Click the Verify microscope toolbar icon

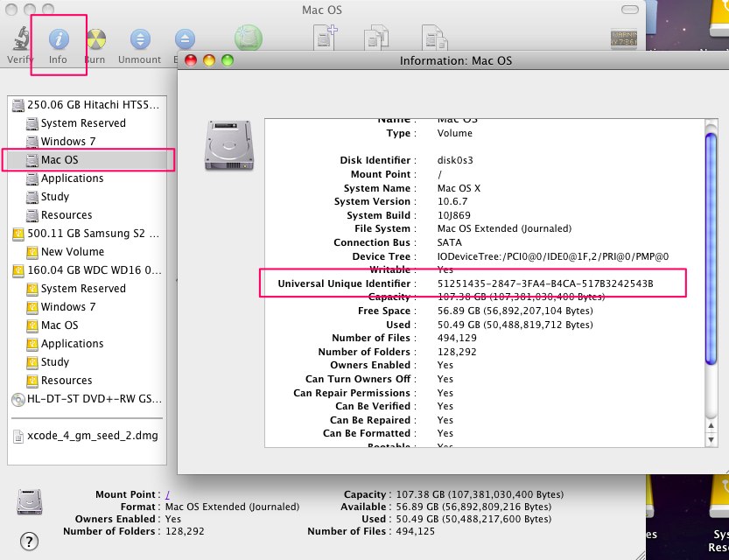20,38
